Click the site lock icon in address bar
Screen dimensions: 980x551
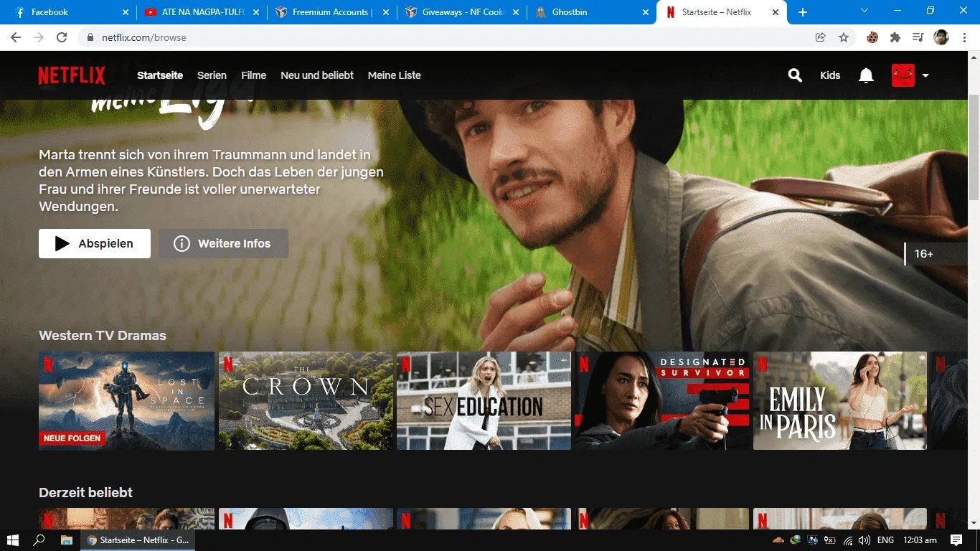(x=90, y=37)
